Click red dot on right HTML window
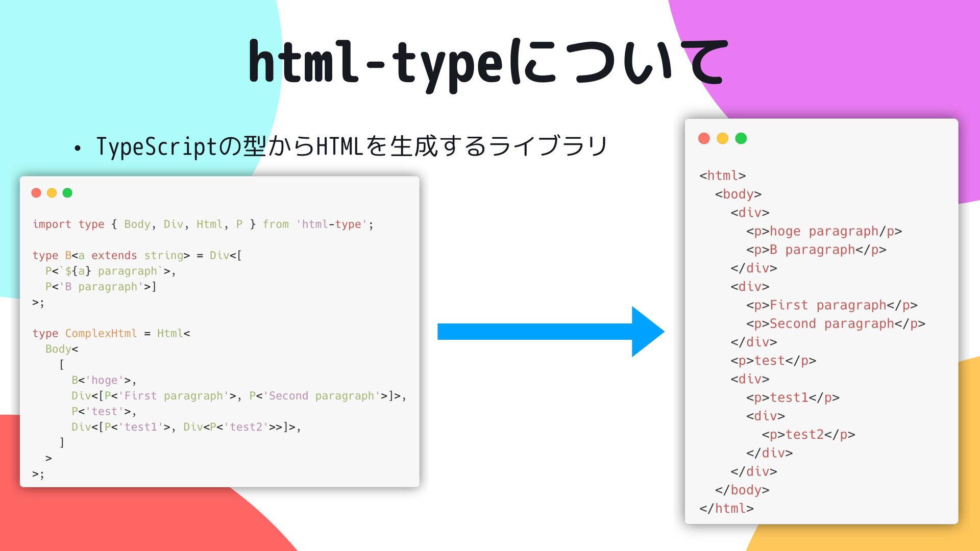 point(704,138)
